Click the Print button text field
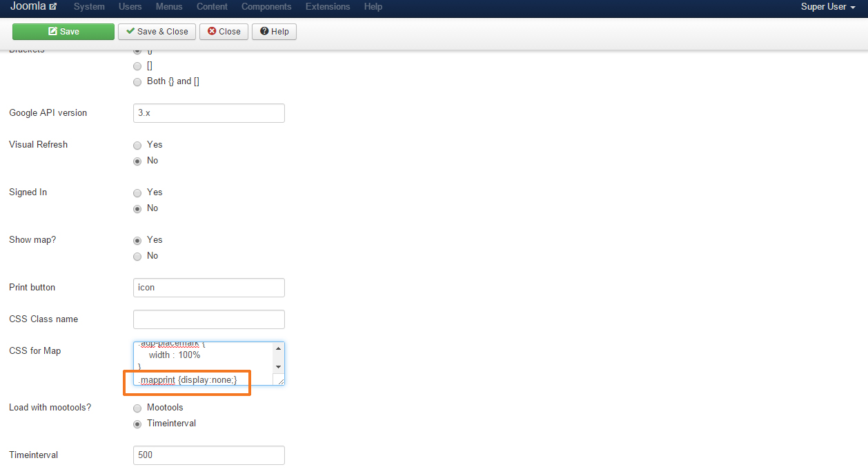 point(209,288)
